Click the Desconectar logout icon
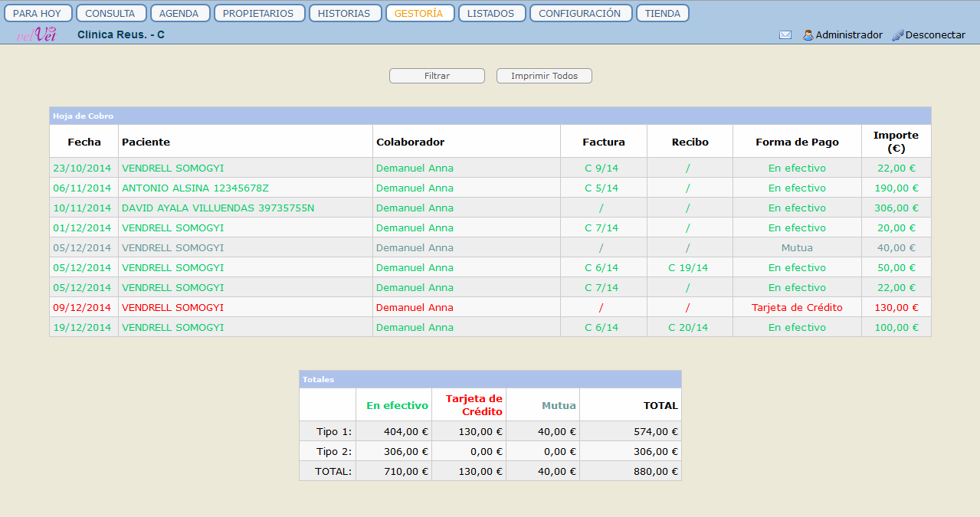 [x=898, y=35]
